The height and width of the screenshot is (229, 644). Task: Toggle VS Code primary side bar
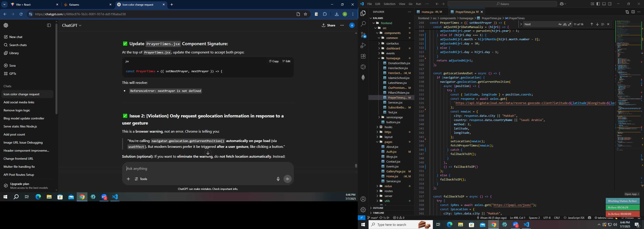(x=598, y=4)
